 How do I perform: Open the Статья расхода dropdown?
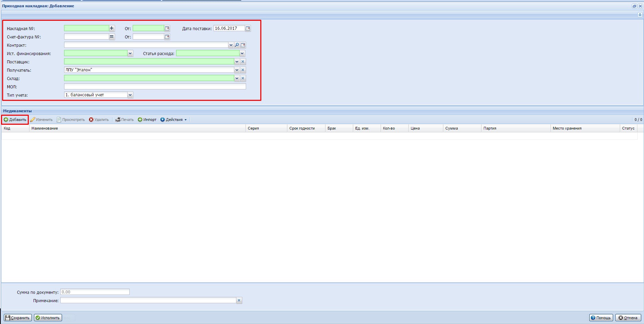tap(242, 53)
